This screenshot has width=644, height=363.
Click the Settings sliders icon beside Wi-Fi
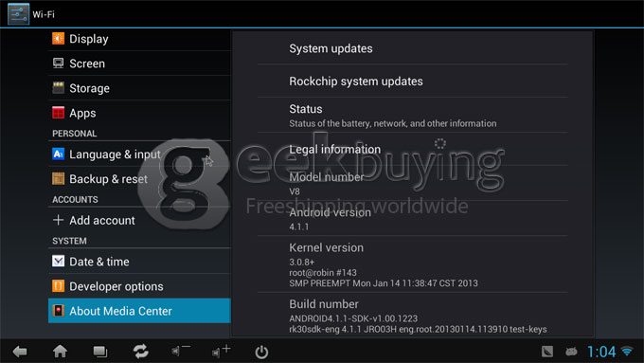(x=19, y=14)
